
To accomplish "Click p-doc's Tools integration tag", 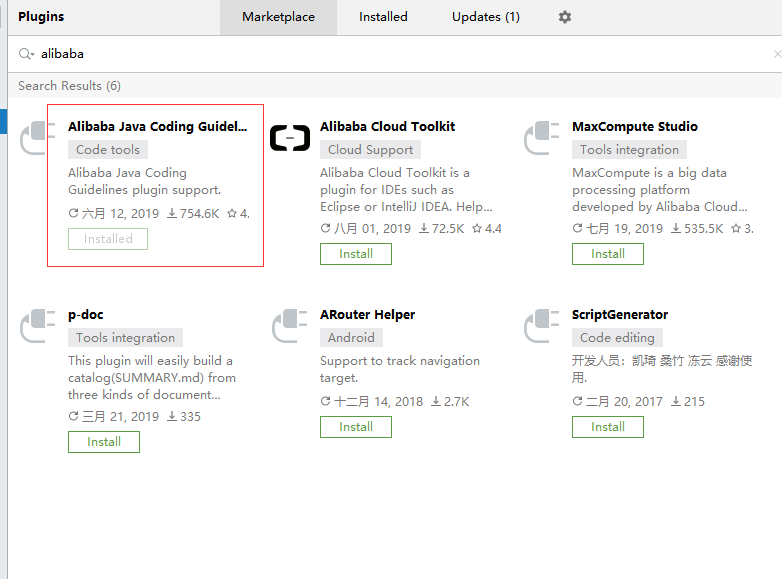I will pyautogui.click(x=125, y=338).
